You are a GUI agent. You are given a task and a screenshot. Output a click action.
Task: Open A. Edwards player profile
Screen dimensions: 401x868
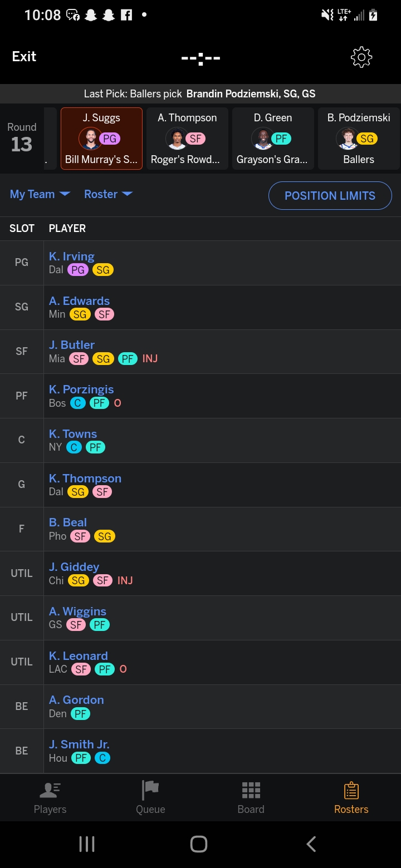click(79, 301)
